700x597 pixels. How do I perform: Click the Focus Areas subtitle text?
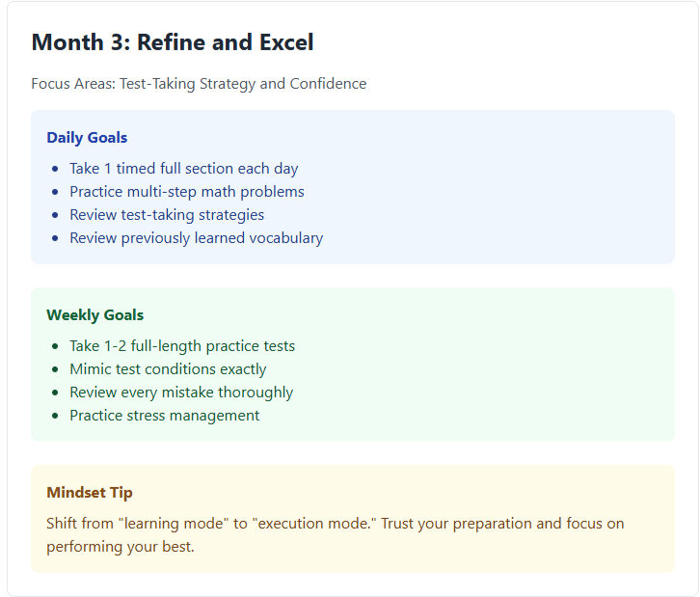[x=199, y=84]
